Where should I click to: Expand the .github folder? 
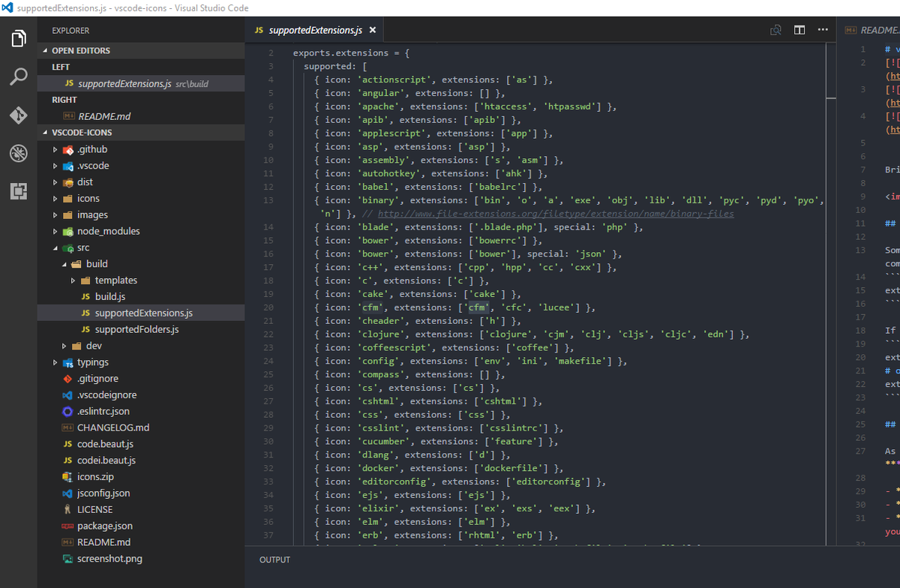[x=141, y=148]
